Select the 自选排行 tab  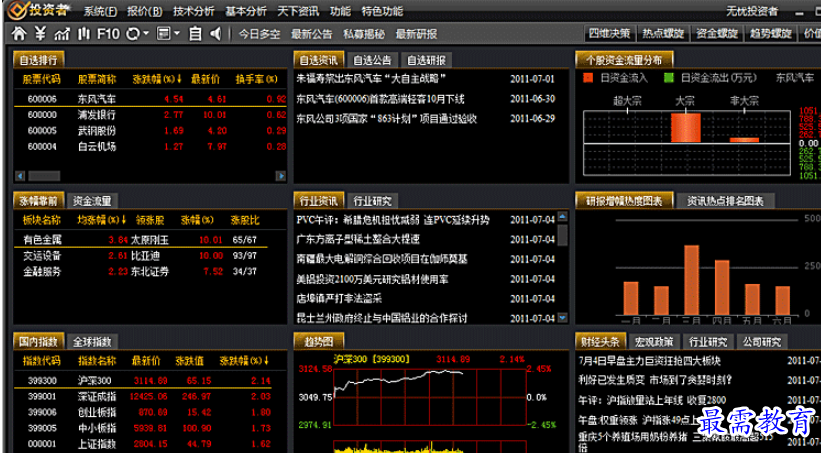click(38, 60)
